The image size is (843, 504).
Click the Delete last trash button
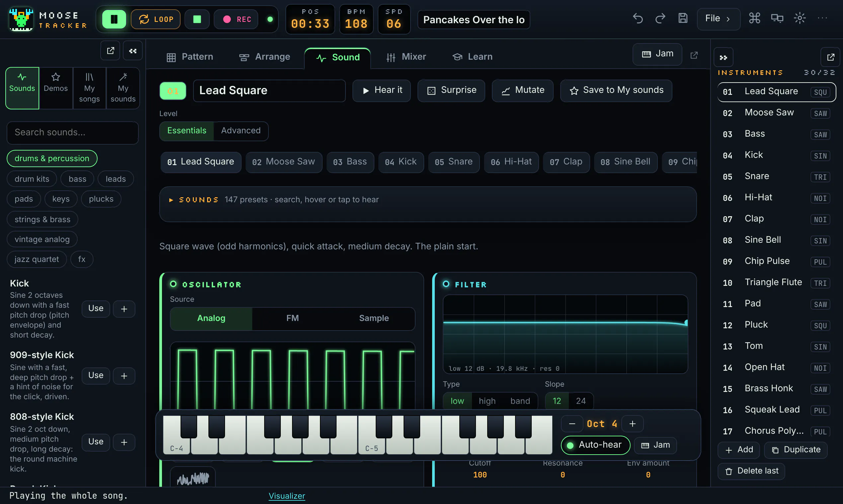click(x=751, y=471)
